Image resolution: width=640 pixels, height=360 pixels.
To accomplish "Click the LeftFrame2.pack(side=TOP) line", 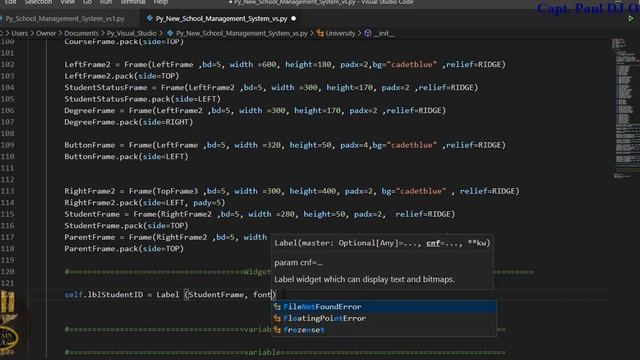I will [x=122, y=76].
